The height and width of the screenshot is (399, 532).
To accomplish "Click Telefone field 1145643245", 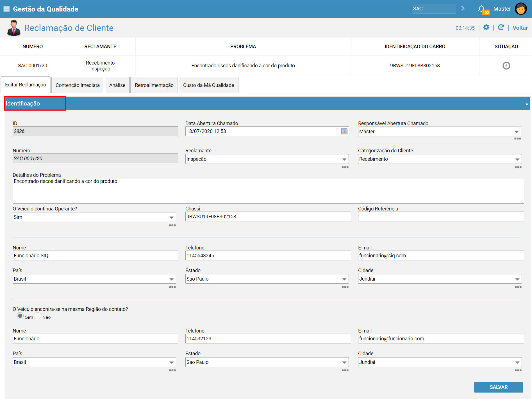I will pos(268,256).
